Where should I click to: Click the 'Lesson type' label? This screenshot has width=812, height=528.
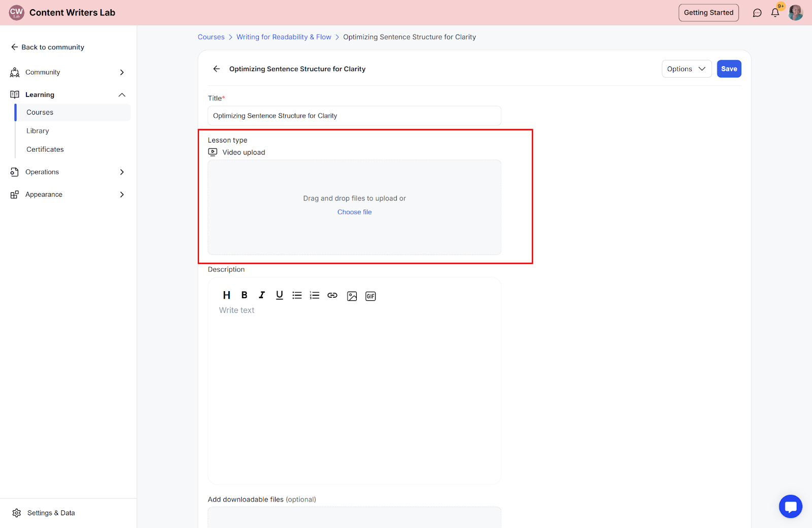(227, 140)
